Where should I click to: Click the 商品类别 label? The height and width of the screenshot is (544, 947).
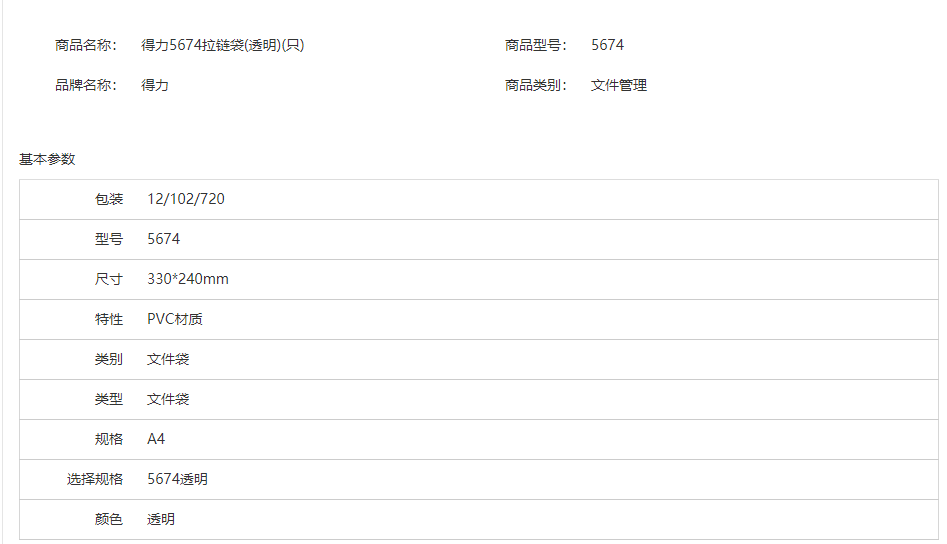tap(536, 85)
